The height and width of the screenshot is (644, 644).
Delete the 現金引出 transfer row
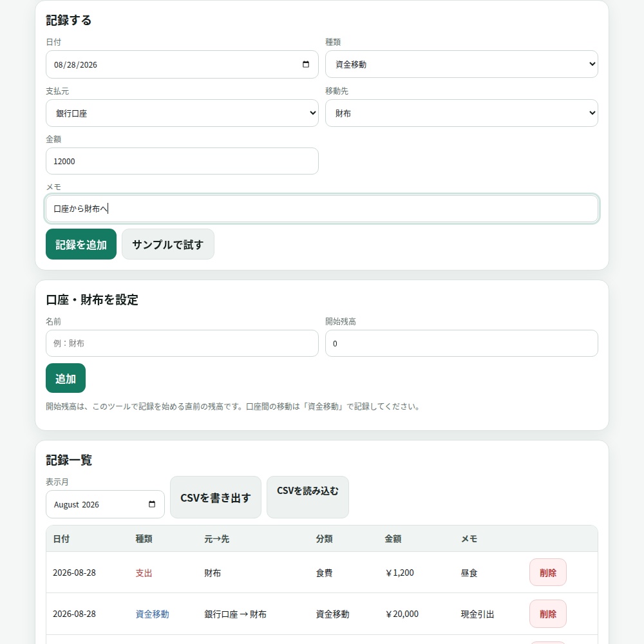tap(548, 614)
